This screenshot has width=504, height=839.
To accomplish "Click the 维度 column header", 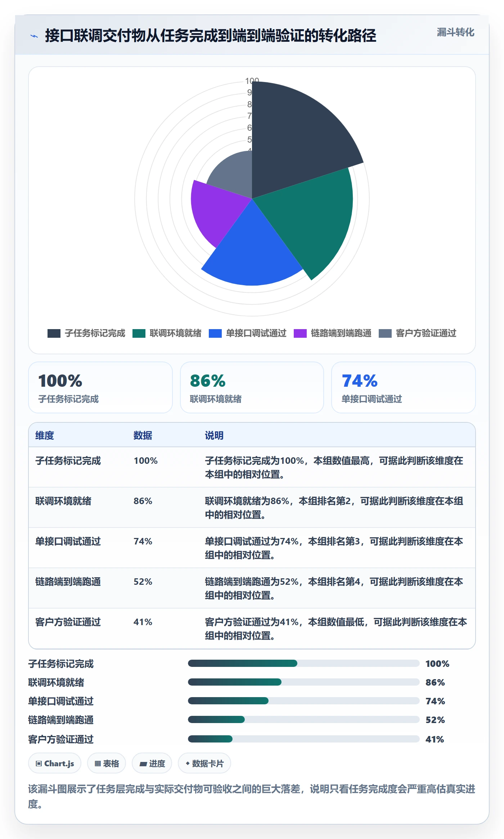I will click(x=45, y=435).
